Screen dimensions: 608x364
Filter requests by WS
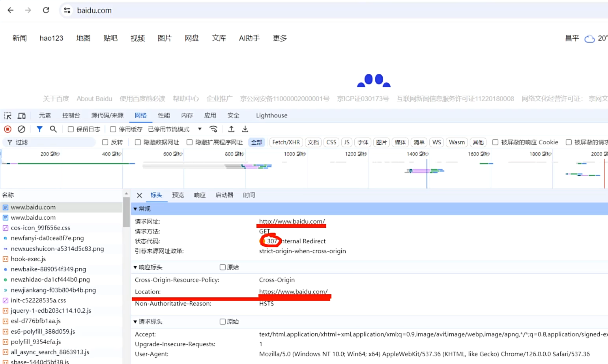[437, 142]
